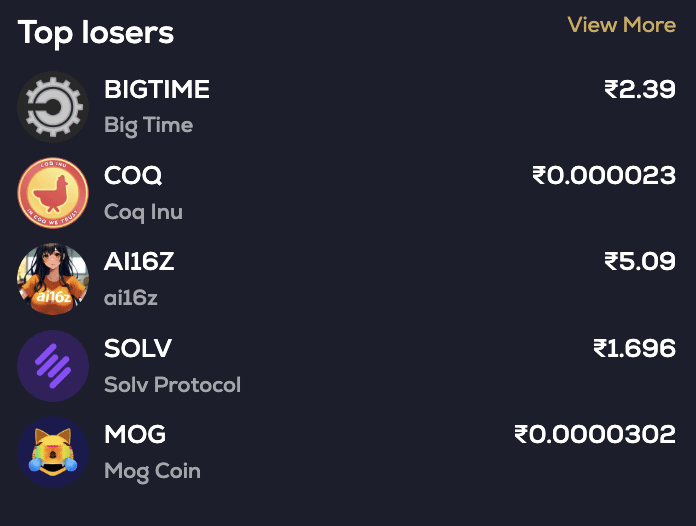Open the AI16Z ticker name
Image resolution: width=696 pixels, height=526 pixels.
coord(139,262)
